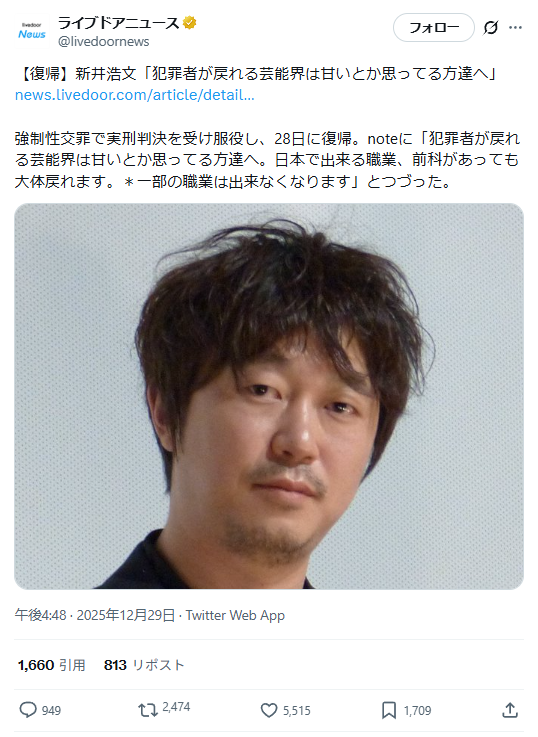Click the reply speech bubble icon
The width and height of the screenshot is (538, 737).
click(28, 710)
